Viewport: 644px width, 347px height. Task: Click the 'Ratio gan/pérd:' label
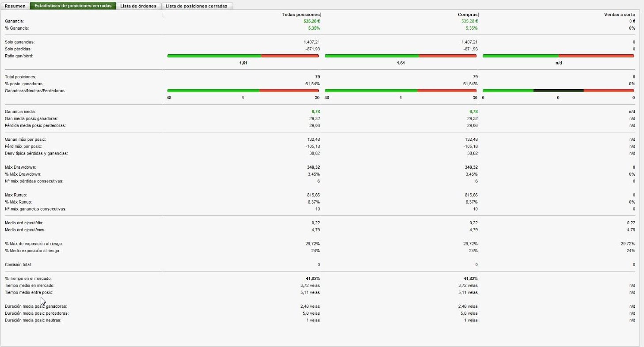pos(19,56)
